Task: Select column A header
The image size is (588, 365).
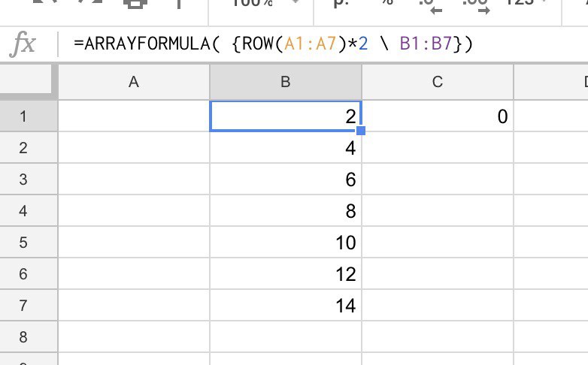Action: [134, 83]
